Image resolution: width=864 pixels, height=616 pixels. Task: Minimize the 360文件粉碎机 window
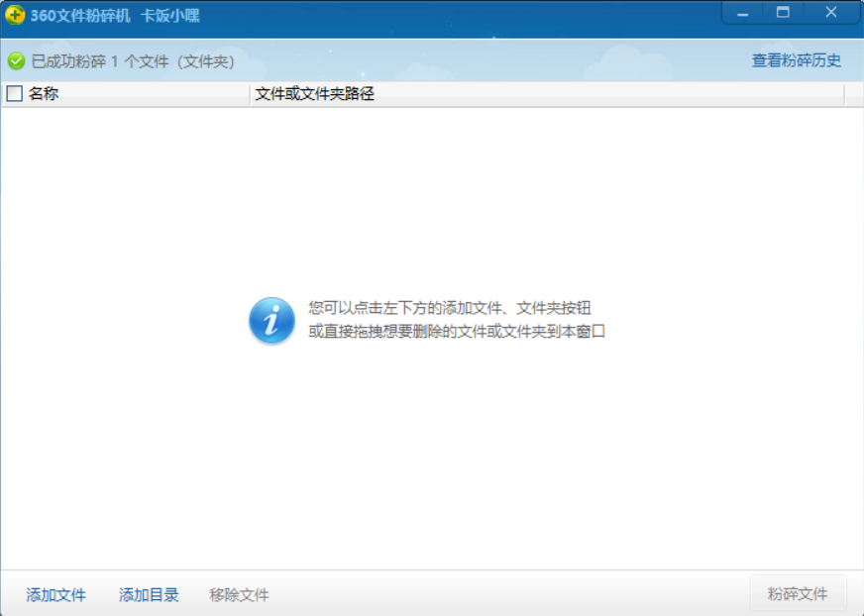click(742, 13)
